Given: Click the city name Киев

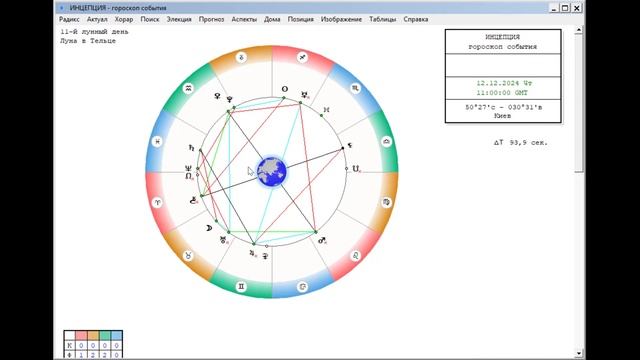Looking at the screenshot, I should click(502, 116).
